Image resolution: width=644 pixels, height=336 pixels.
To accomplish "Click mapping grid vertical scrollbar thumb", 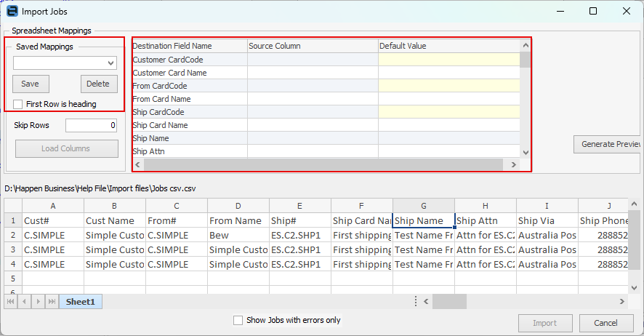I will tap(526, 60).
